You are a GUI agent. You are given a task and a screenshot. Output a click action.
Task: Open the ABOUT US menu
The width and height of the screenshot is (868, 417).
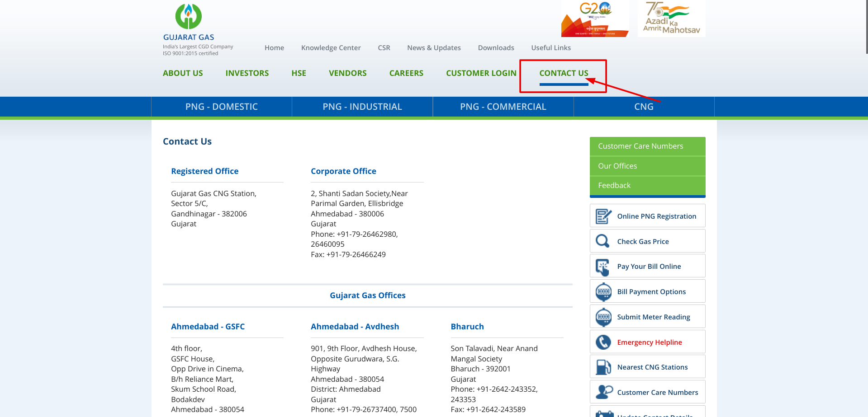click(x=183, y=73)
